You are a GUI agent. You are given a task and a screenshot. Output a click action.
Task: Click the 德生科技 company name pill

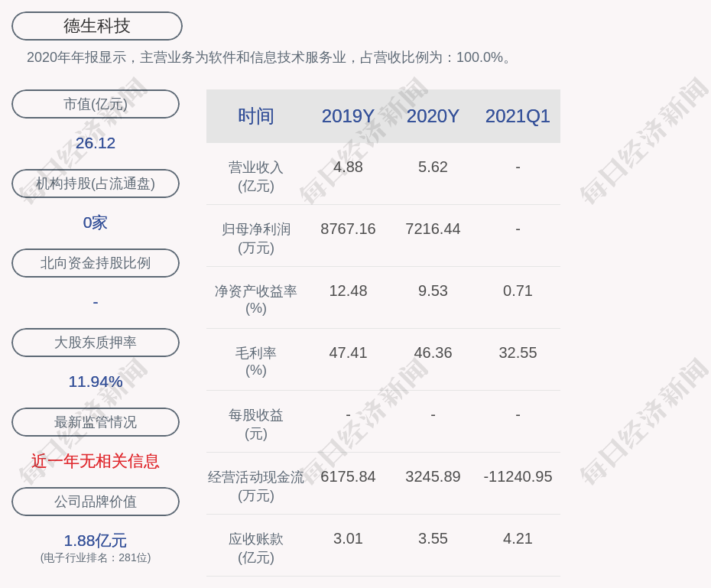click(96, 26)
